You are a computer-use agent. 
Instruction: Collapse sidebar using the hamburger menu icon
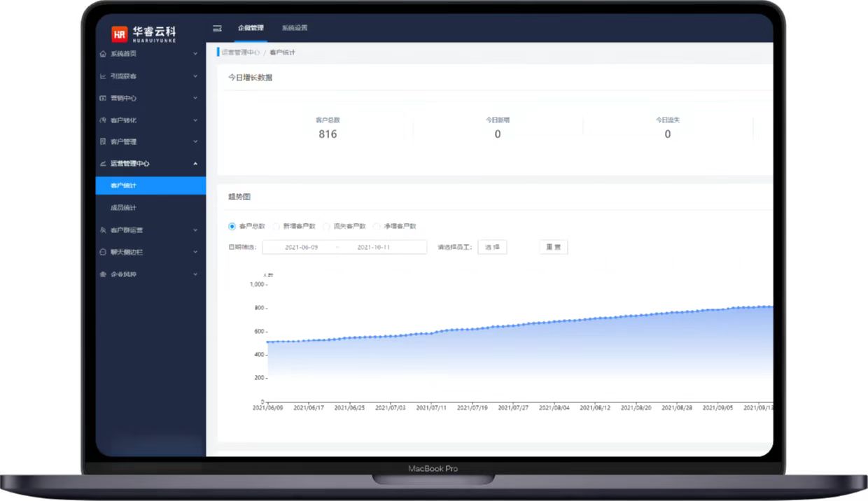pyautogui.click(x=217, y=29)
